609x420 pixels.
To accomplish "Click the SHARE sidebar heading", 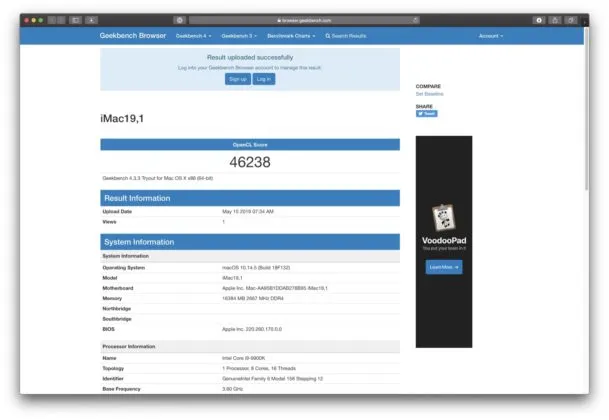I will [x=424, y=106].
